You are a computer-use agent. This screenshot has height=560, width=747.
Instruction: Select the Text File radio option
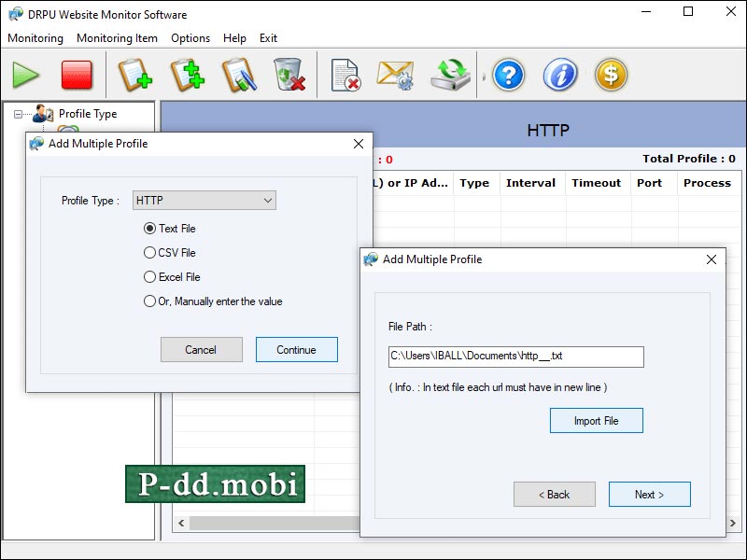(150, 228)
